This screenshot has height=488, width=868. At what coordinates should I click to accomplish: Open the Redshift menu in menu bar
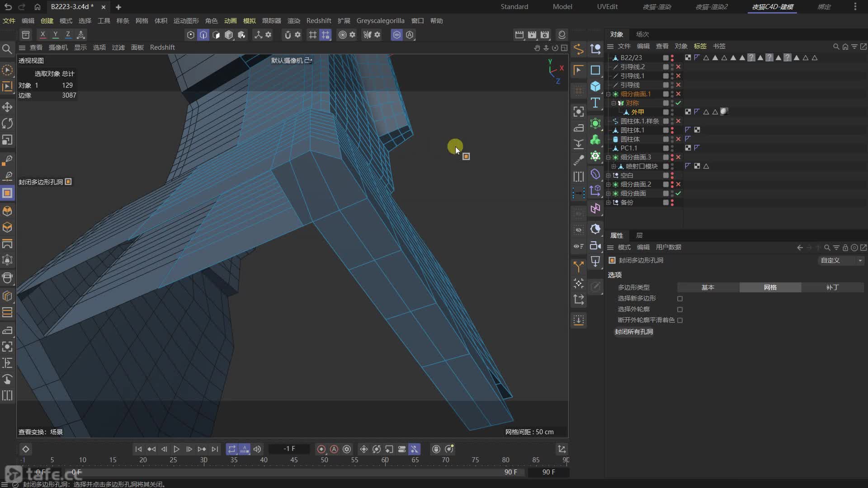318,21
